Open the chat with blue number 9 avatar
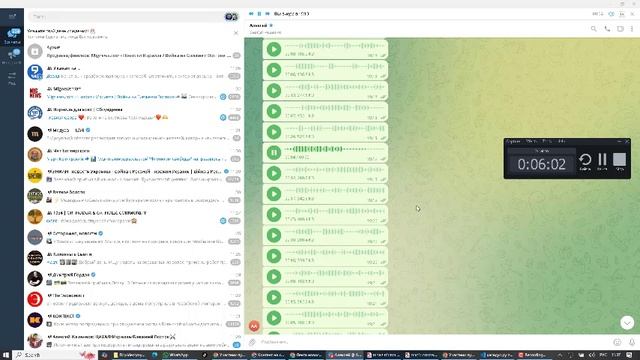This screenshot has height=360, width=640. tap(134, 72)
